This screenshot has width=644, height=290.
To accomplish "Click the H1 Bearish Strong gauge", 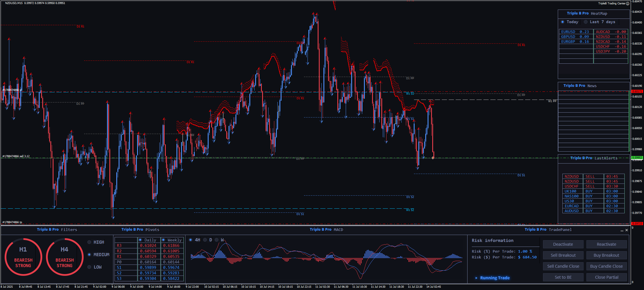I will [x=23, y=257].
